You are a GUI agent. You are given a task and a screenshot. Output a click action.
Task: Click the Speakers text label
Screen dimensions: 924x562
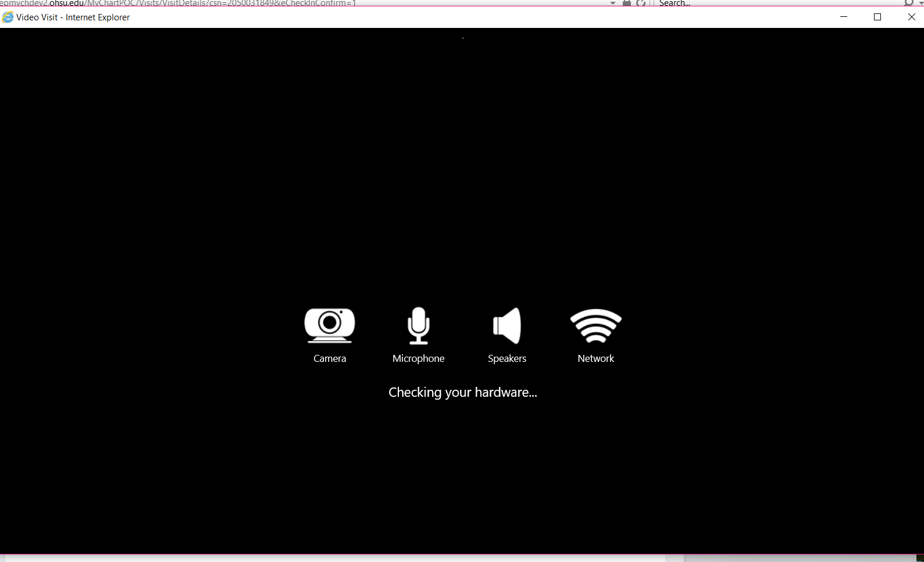coord(507,359)
